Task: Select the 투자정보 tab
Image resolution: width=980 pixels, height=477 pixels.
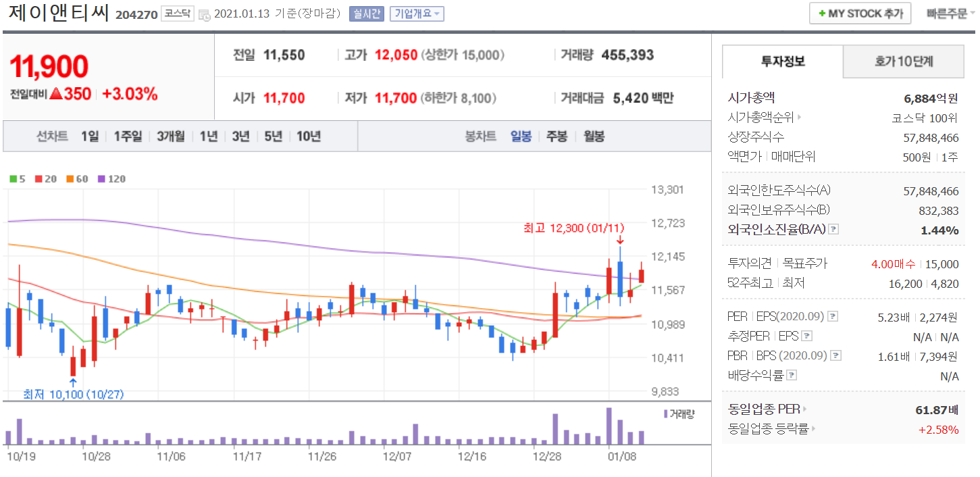Action: click(783, 61)
